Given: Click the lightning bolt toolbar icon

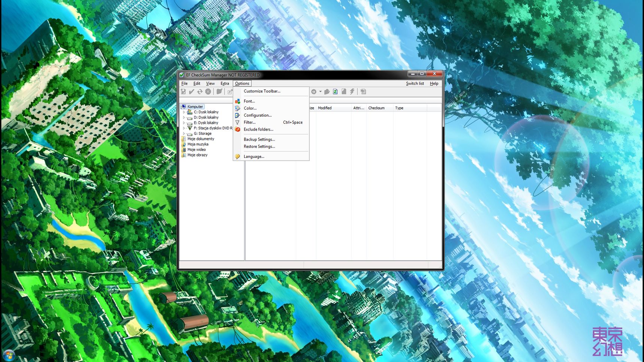Looking at the screenshot, I should point(352,92).
